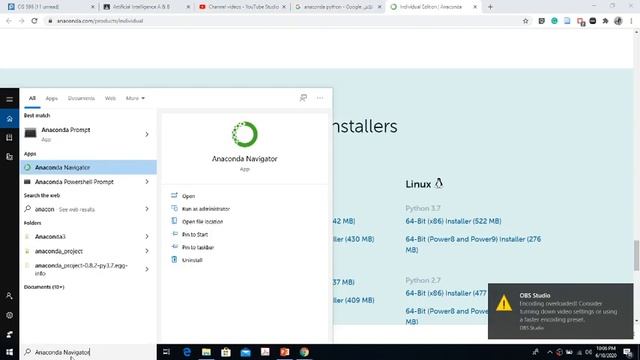Click the large Anaconda Navigator logo
The height and width of the screenshot is (360, 640).
[x=244, y=134]
